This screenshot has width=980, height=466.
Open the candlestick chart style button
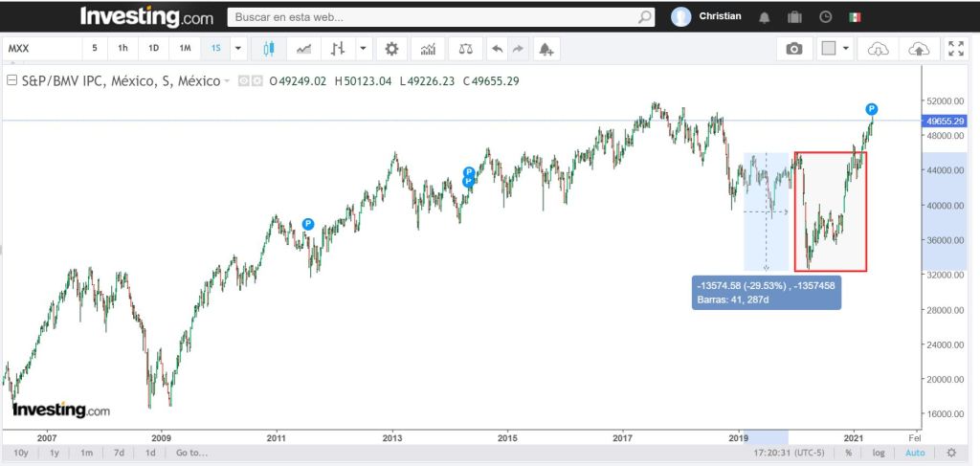[x=269, y=48]
